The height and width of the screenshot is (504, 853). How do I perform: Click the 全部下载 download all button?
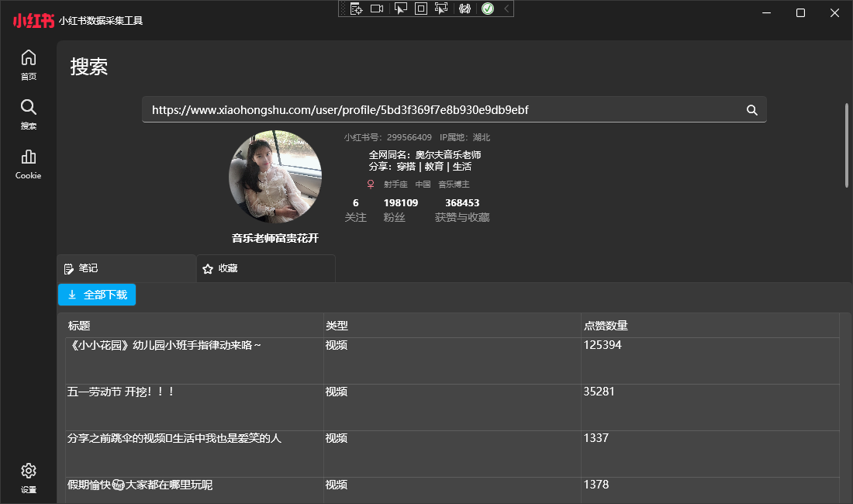point(96,295)
